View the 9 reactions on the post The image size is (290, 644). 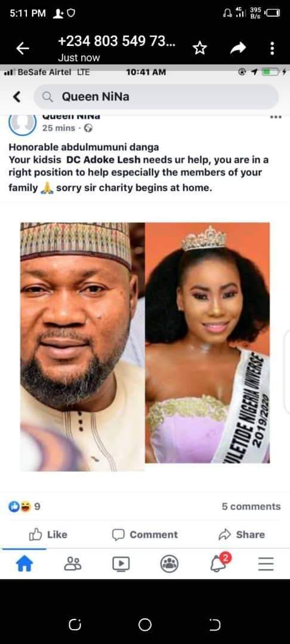pos(24,507)
